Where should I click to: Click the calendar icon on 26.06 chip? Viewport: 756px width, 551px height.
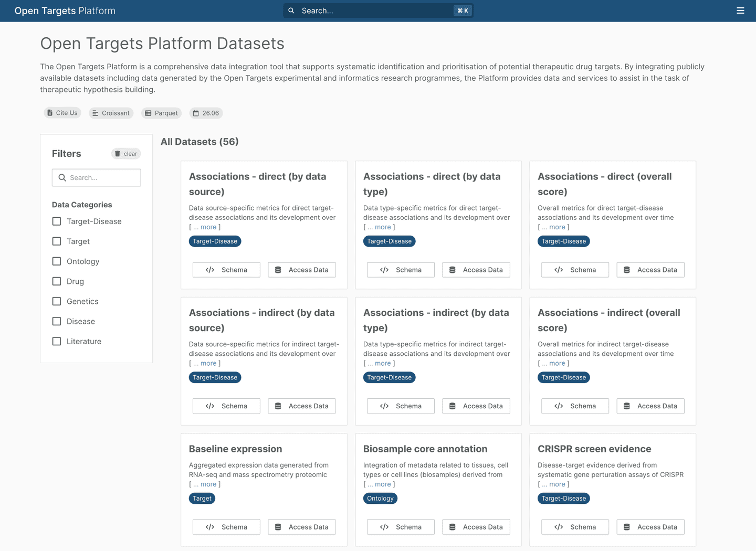click(196, 113)
